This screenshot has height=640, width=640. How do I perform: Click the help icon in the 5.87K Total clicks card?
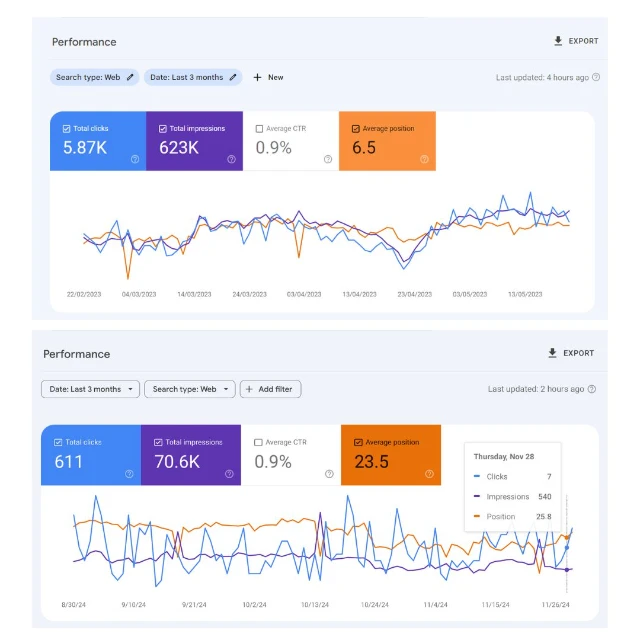coord(135,159)
